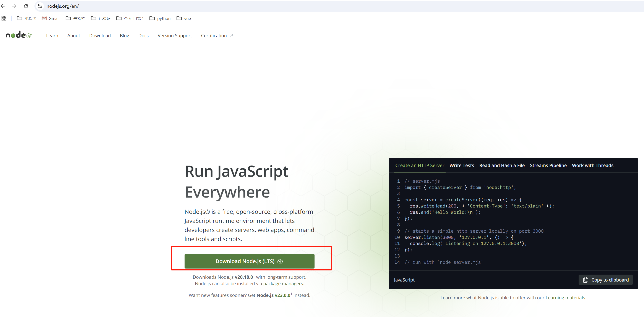Open the vue bookmarks folder
The width and height of the screenshot is (644, 317).
click(184, 18)
